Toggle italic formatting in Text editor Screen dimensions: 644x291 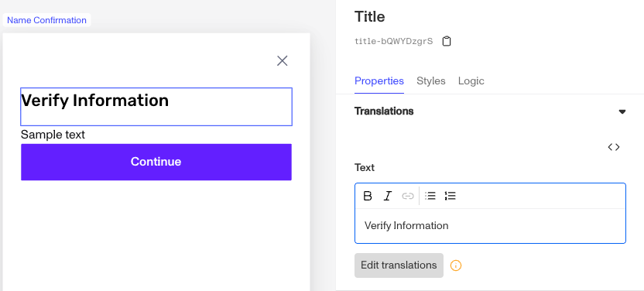387,196
